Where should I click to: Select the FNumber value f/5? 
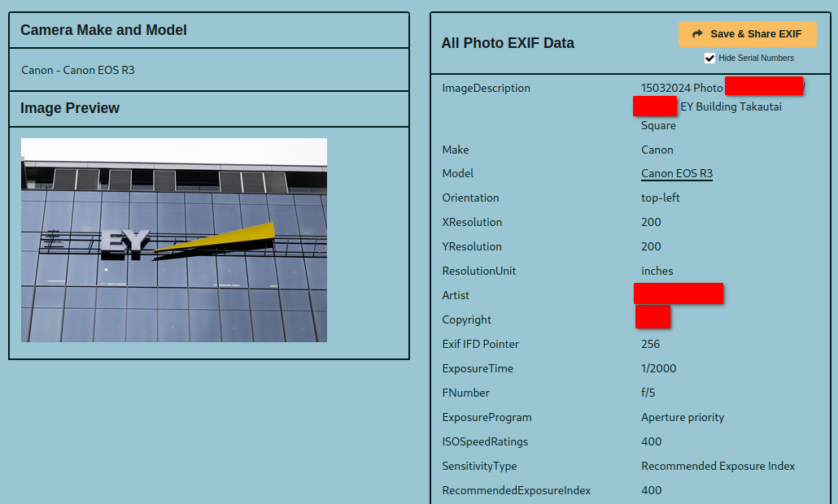[648, 393]
